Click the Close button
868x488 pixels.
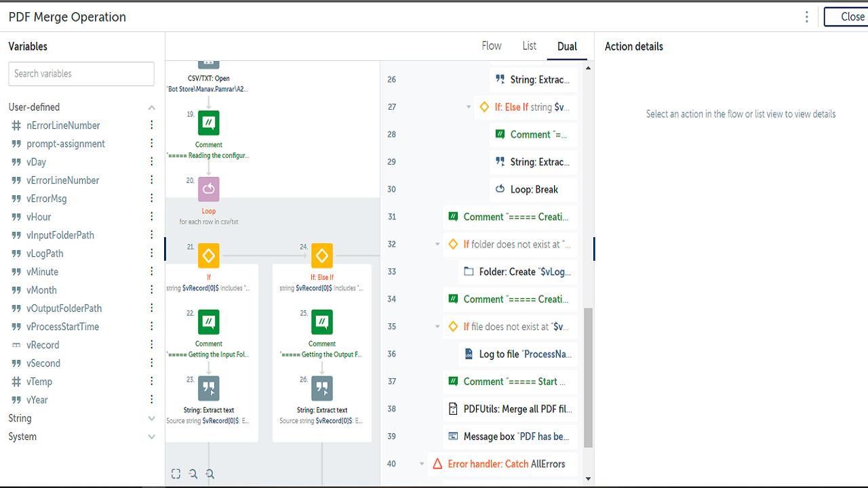(x=848, y=17)
